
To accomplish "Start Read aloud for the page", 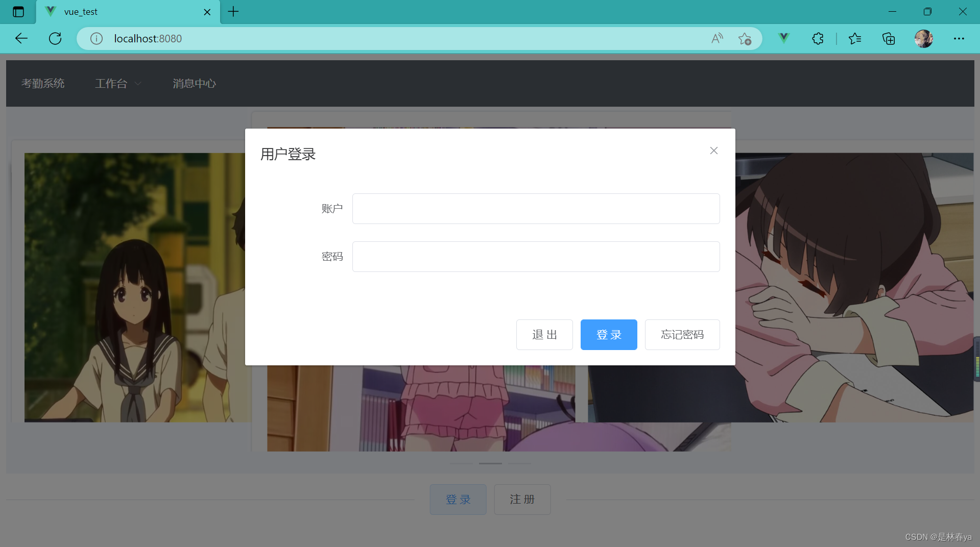I will click(716, 38).
